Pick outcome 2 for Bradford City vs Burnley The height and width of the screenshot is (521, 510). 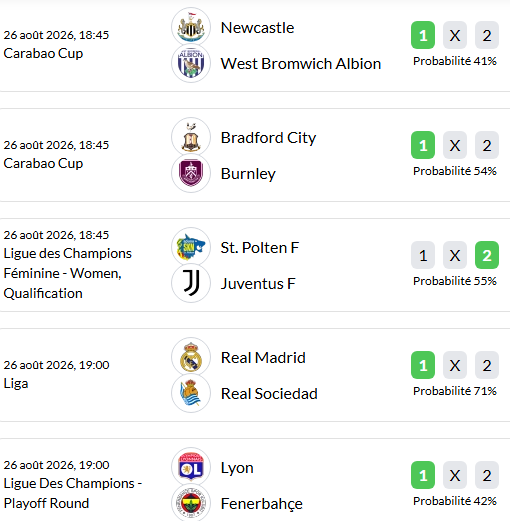pyautogui.click(x=487, y=145)
